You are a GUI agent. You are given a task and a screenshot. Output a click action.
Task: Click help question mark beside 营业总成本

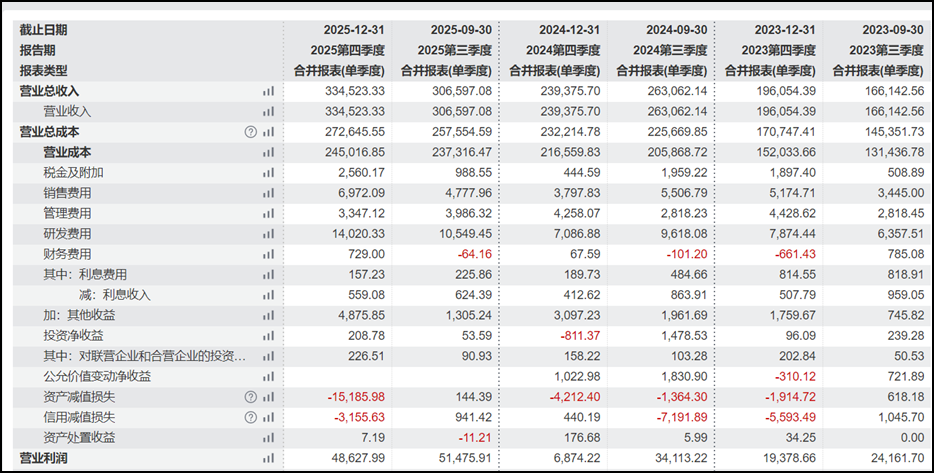coord(250,132)
